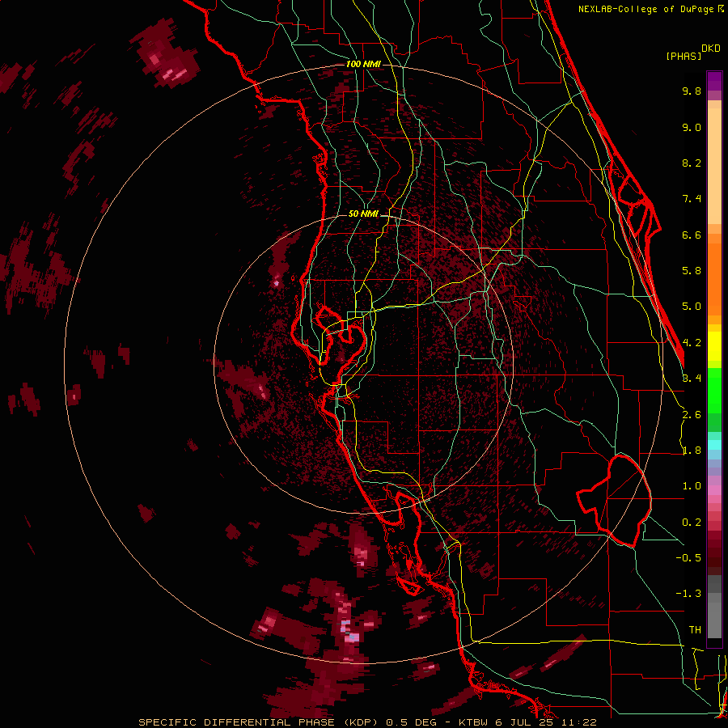Select the 0.2 legend value
This screenshot has width=728, height=728.
tap(692, 523)
